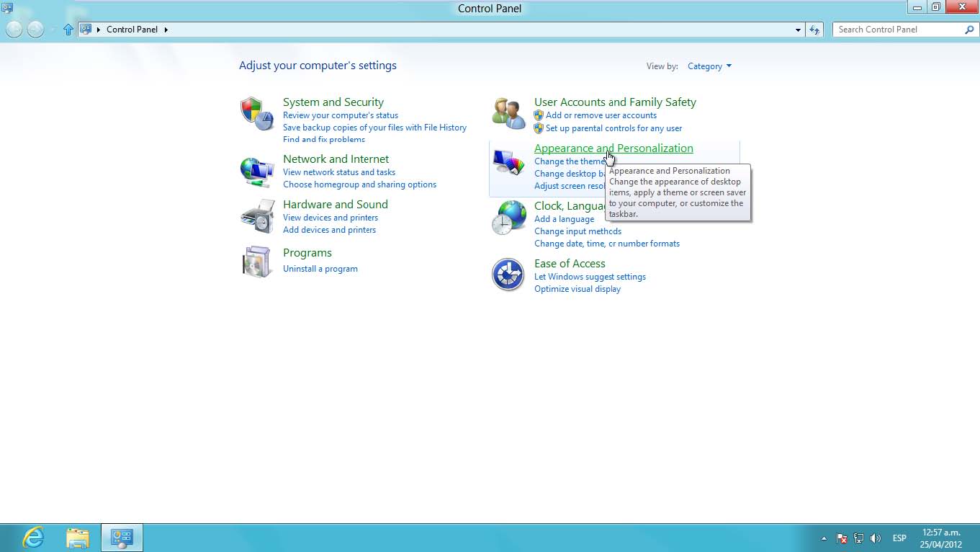Open Add or remove user accounts
This screenshot has height=552, width=980.
pyautogui.click(x=601, y=115)
